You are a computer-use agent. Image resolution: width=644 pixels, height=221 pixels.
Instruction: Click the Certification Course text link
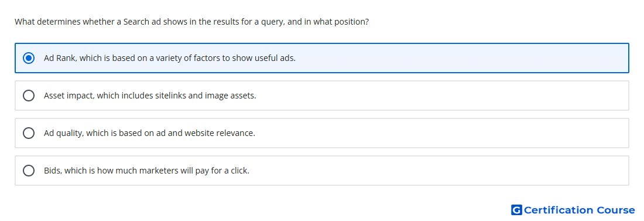pos(579,210)
